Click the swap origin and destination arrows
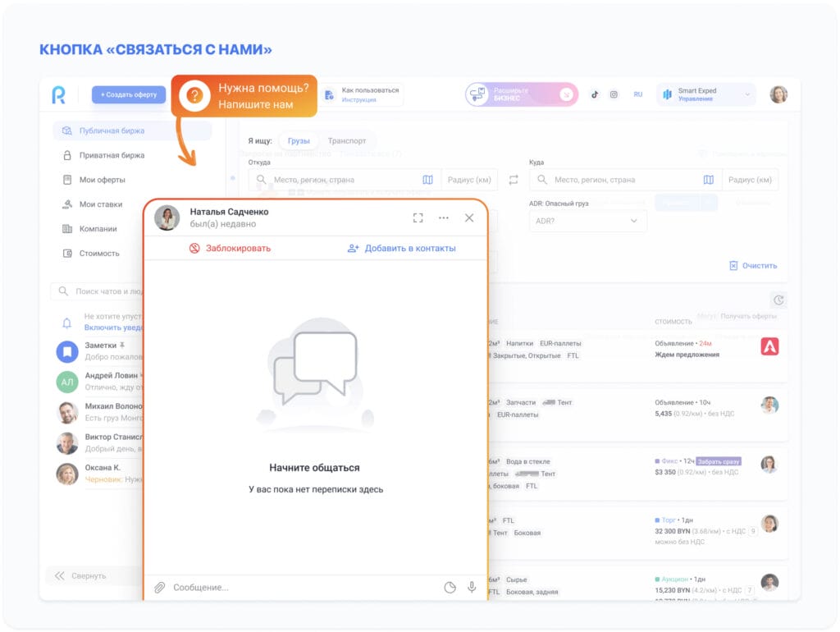840x632 pixels. click(514, 180)
